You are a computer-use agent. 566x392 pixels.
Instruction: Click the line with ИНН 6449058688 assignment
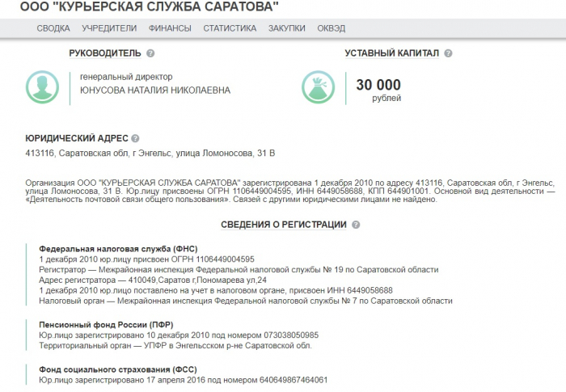pos(216,291)
